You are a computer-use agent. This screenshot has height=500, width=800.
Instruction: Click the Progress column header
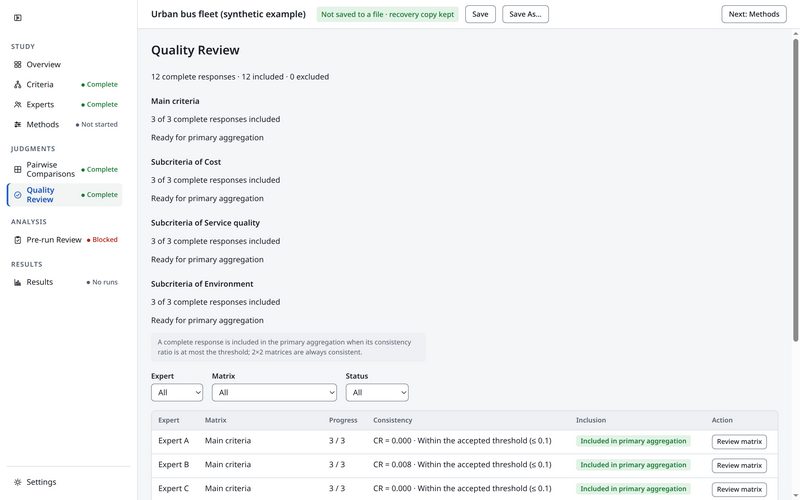click(343, 420)
